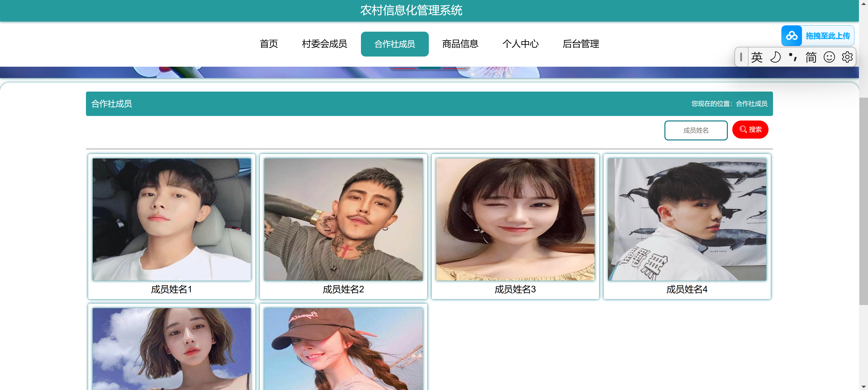Open the 首页 navigation menu item

coord(268,44)
